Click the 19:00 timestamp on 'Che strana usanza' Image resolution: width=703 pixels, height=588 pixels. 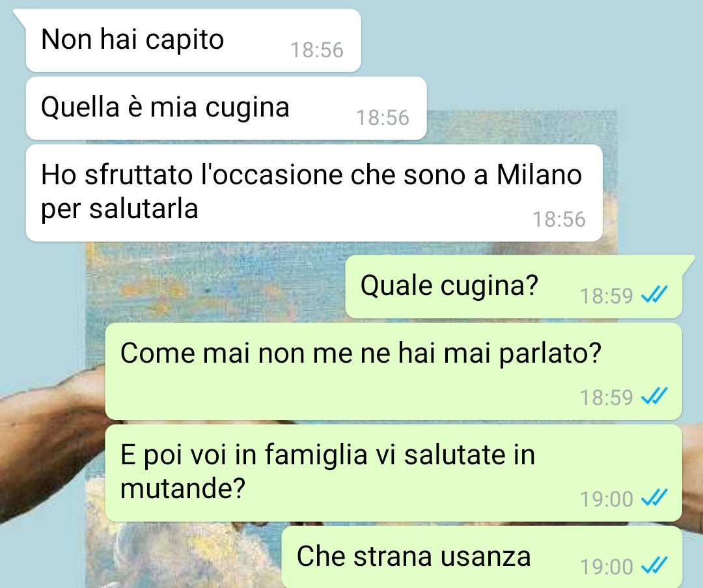[606, 567]
